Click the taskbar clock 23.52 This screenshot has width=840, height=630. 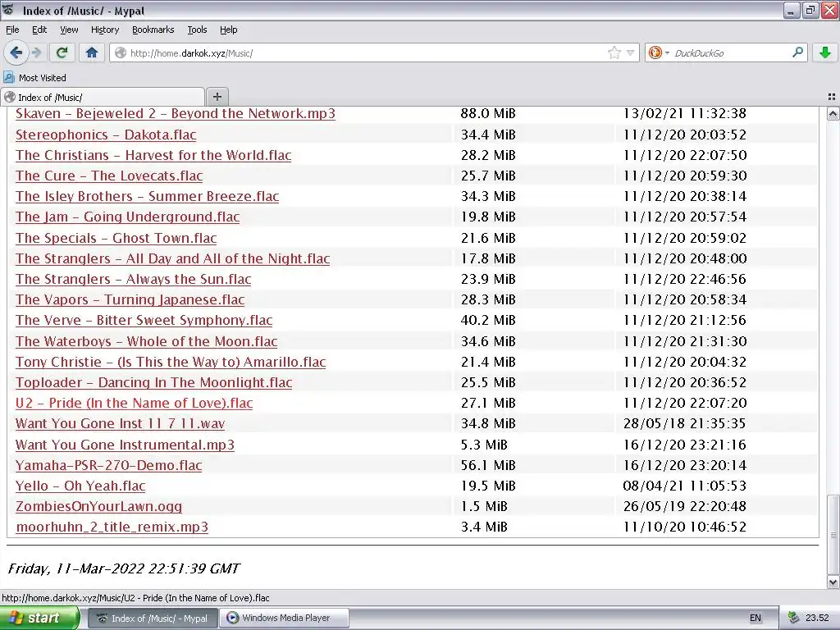pyautogui.click(x=817, y=618)
